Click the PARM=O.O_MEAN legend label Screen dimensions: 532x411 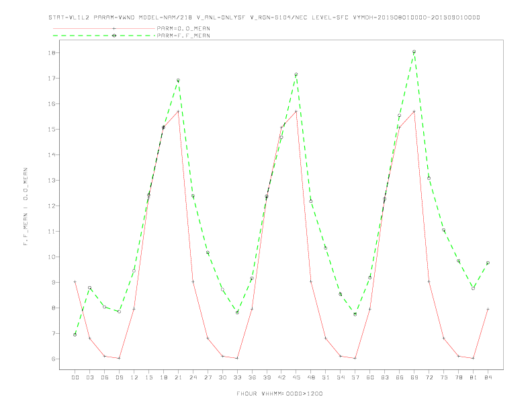(x=183, y=28)
